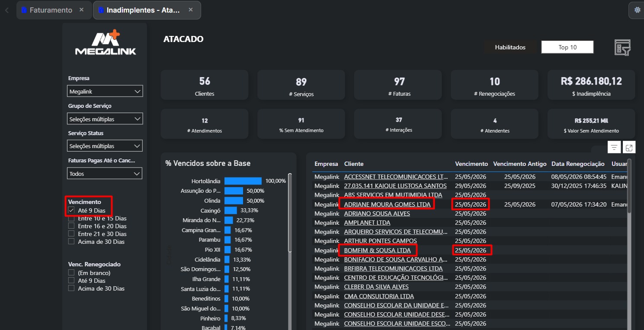The image size is (644, 330).
Task: Close the Inadimplentes tab
Action: (x=190, y=10)
